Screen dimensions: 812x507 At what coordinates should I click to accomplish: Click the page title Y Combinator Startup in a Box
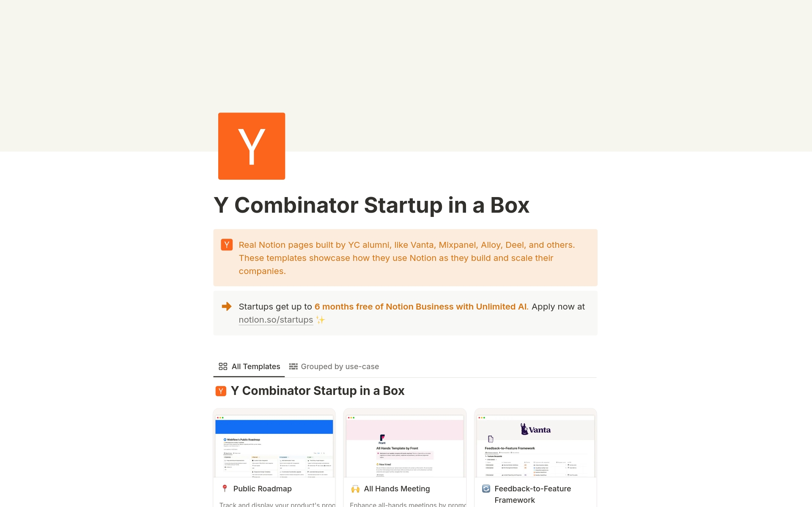(x=371, y=205)
